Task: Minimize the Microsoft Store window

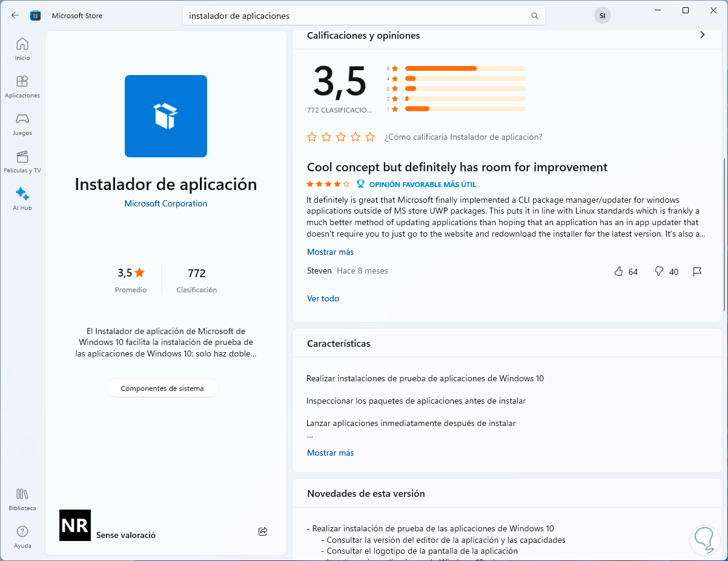Action: coord(658,10)
